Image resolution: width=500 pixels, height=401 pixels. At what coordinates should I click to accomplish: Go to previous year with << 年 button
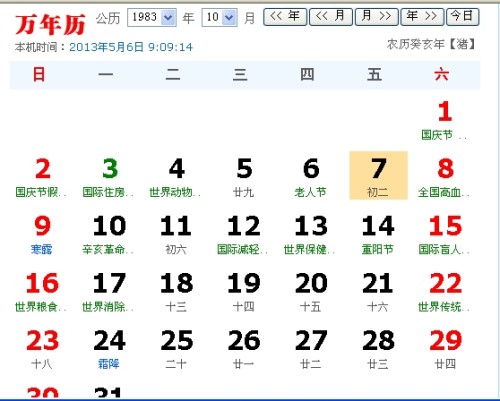click(x=285, y=17)
